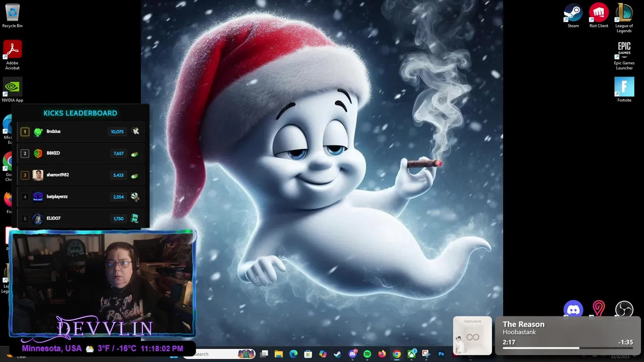
Task: Click the temperature "3°F / -16°C"
Action: point(117,348)
